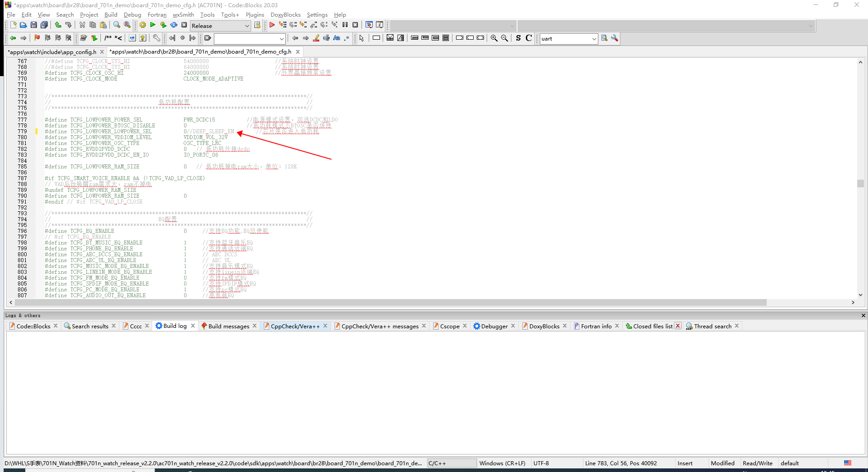
Task: Click the Build and run icon
Action: pos(163,25)
